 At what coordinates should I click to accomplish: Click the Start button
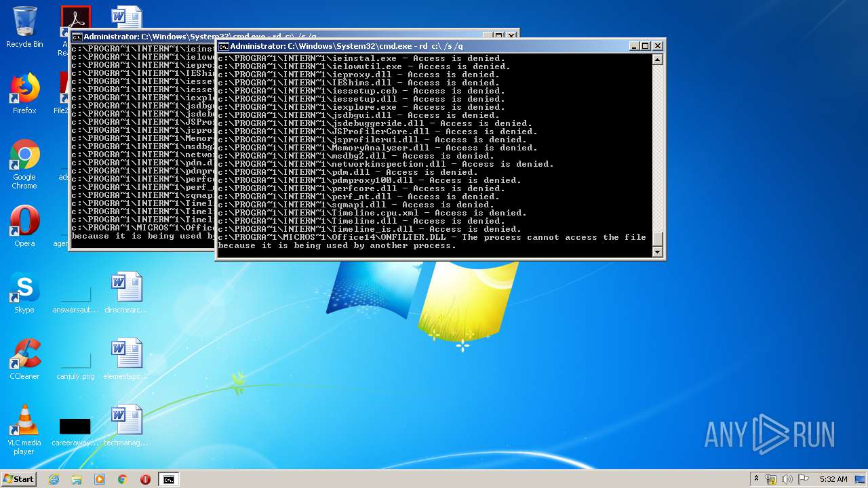point(18,479)
